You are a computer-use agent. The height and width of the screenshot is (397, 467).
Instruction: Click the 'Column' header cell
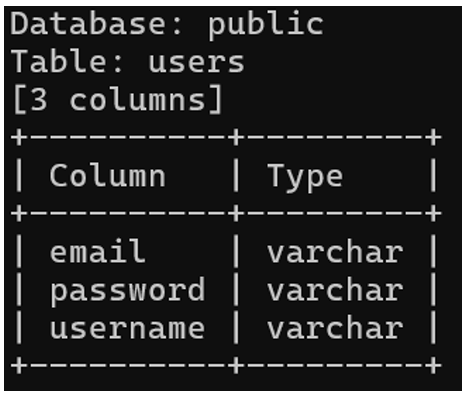coord(107,176)
